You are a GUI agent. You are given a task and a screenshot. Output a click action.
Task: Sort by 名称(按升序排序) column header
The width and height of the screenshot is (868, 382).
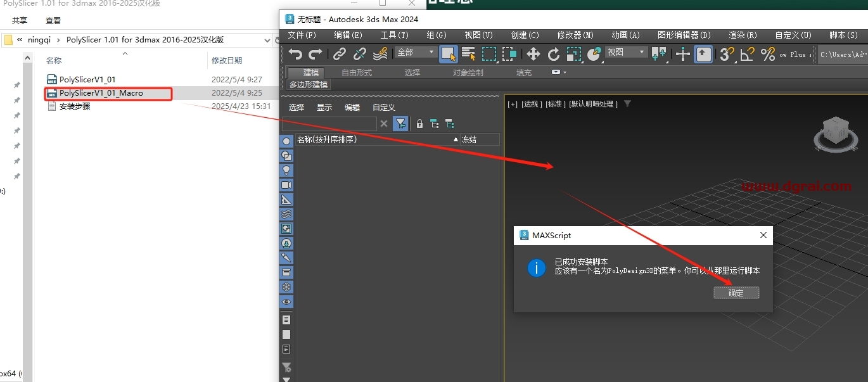pos(378,139)
